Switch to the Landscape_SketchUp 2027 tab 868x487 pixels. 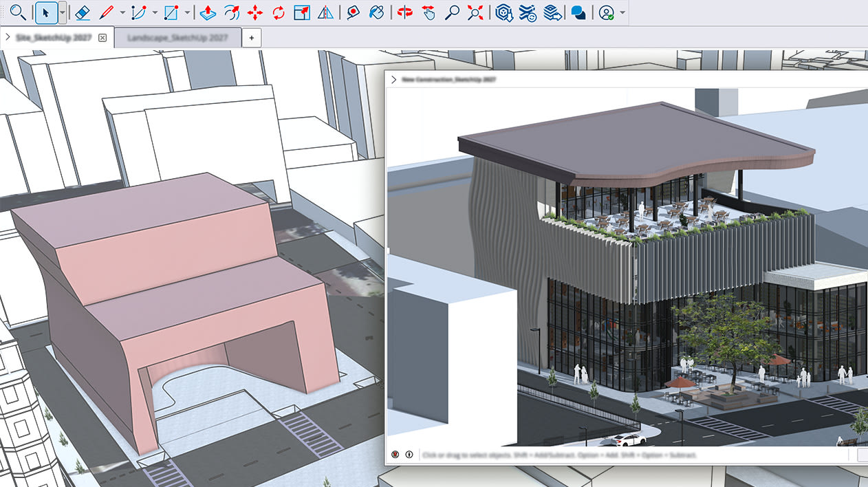tap(177, 38)
